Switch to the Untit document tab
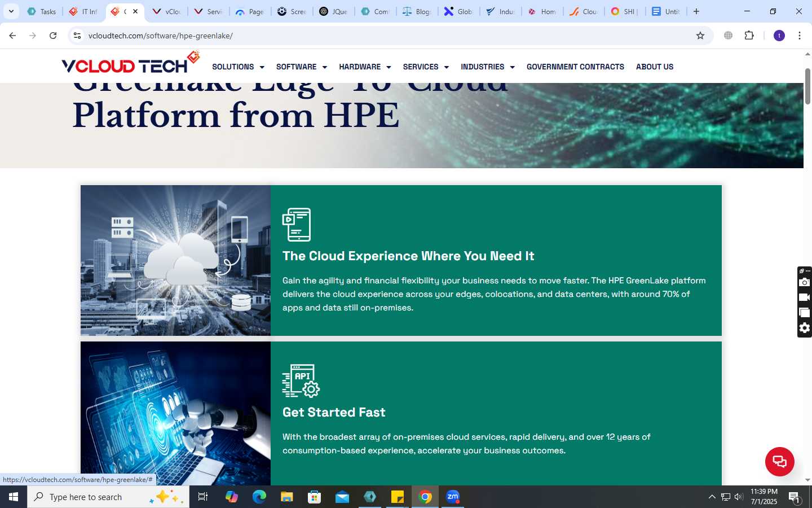Image resolution: width=812 pixels, height=508 pixels. coord(668,11)
